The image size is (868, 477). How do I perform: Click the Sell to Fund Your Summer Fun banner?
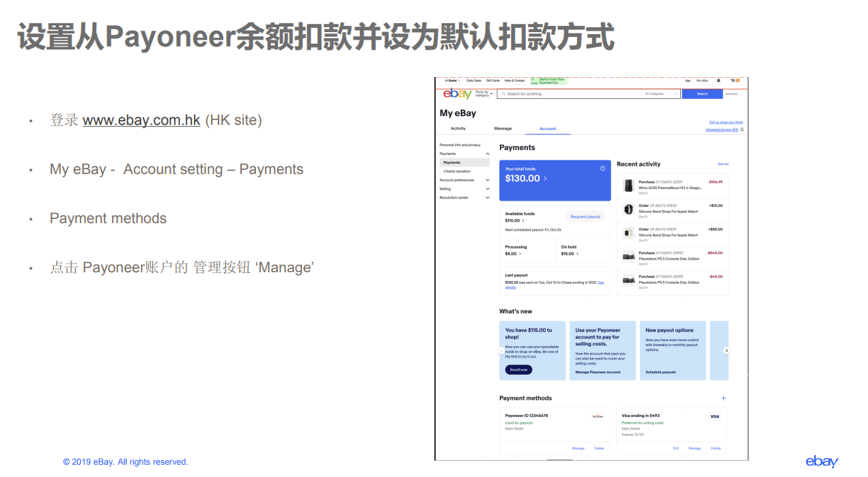[548, 81]
